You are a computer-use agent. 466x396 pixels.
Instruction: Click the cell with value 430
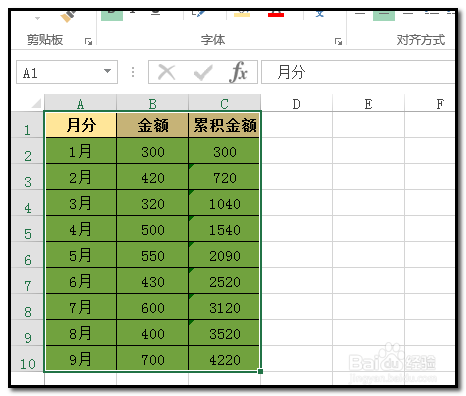[153, 281]
